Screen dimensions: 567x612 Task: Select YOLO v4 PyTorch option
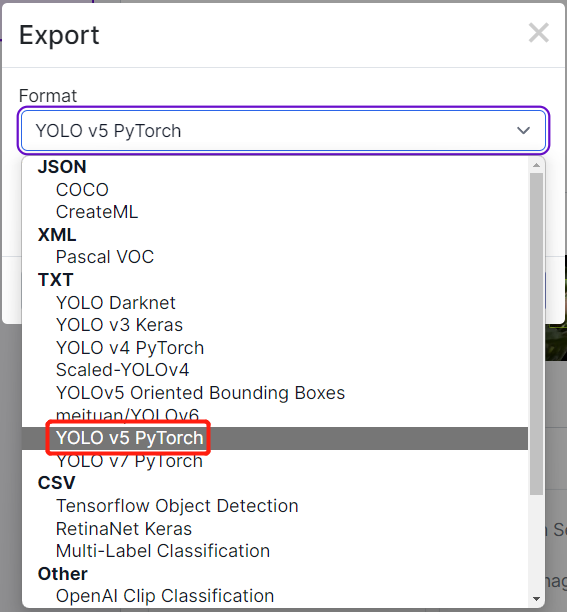[275, 348]
